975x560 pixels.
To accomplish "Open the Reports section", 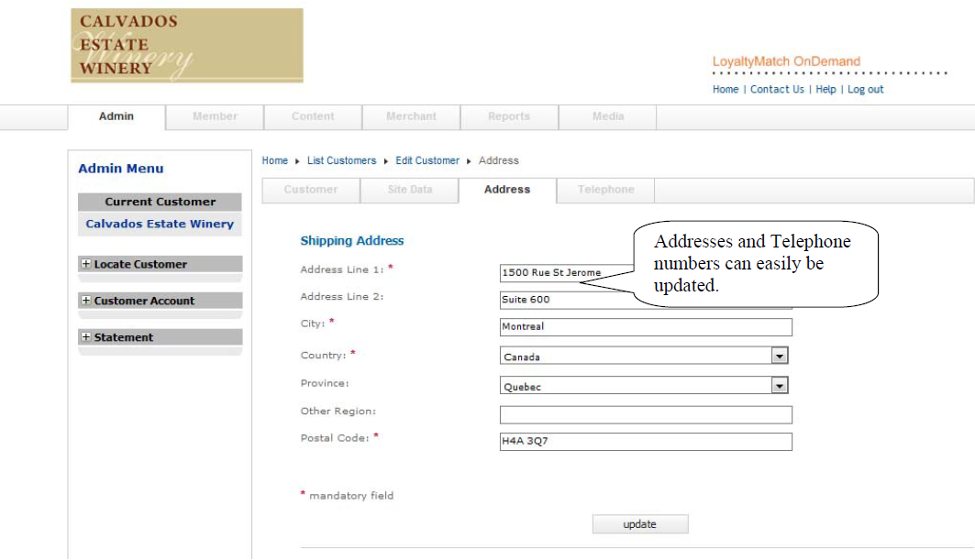I will coord(508,116).
